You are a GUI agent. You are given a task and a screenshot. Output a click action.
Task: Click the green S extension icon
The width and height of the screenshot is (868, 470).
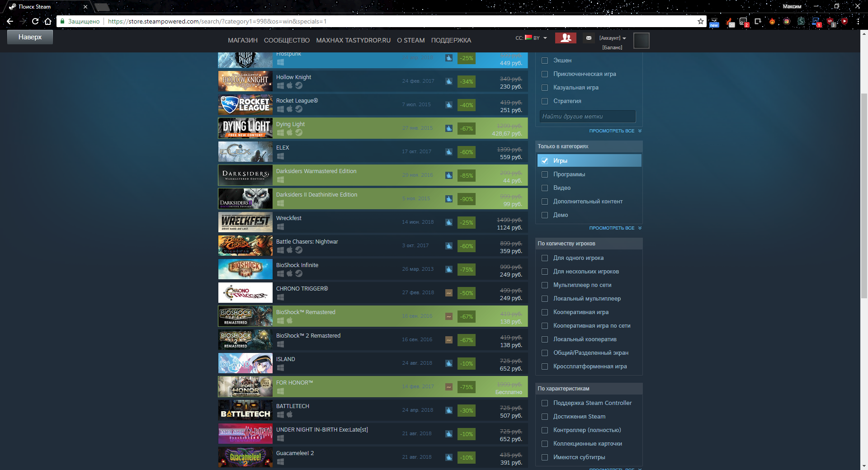(801, 21)
